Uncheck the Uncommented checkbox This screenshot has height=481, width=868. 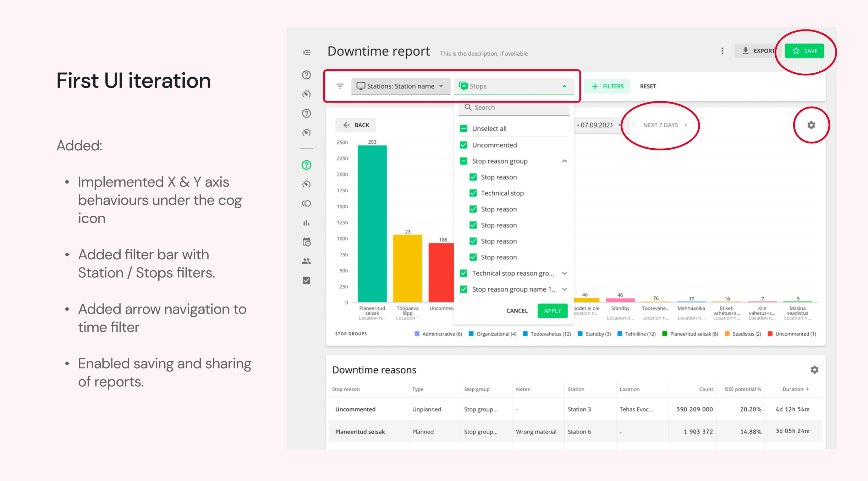463,145
